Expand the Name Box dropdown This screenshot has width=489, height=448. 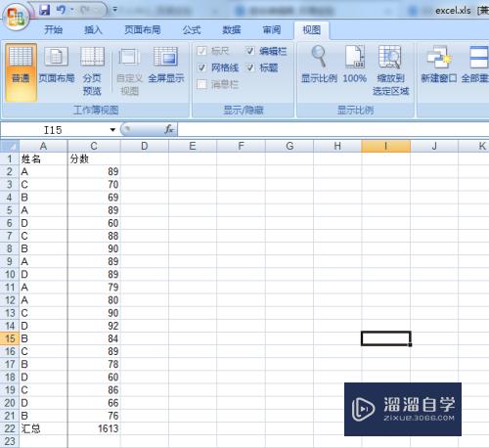[112, 130]
